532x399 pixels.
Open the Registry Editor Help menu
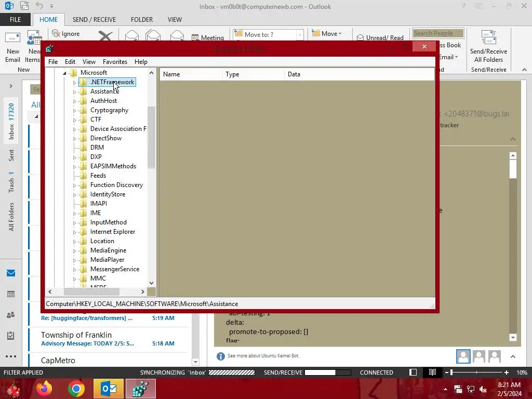pyautogui.click(x=141, y=62)
